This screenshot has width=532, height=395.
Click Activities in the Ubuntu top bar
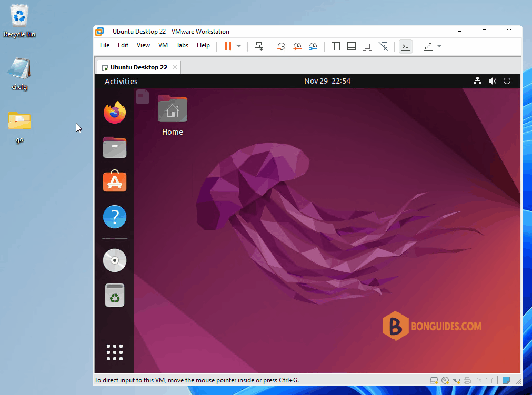(x=121, y=82)
